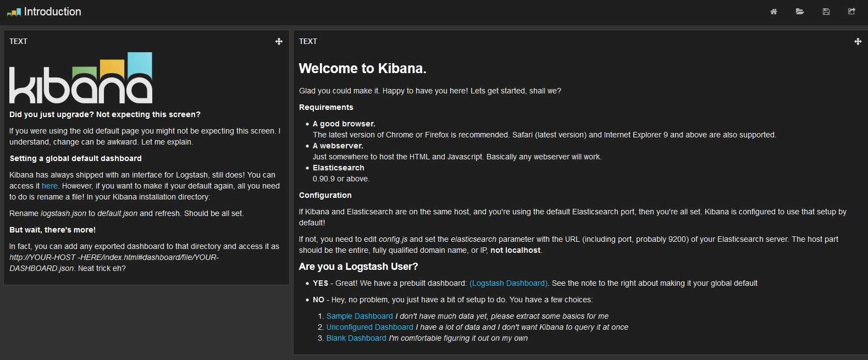Click the Save dashboard icon
This screenshot has width=868, height=360.
826,12
